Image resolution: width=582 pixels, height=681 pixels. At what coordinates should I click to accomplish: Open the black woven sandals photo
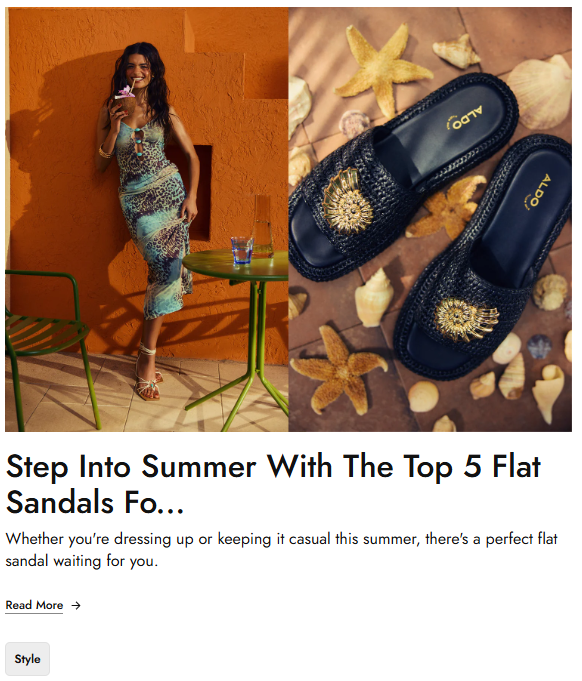point(430,219)
